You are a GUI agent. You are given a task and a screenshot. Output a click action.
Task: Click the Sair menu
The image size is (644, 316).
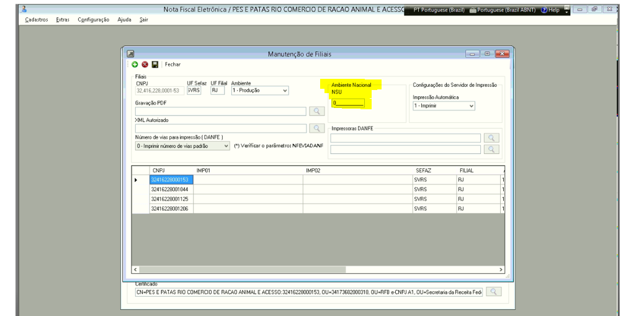click(x=144, y=19)
